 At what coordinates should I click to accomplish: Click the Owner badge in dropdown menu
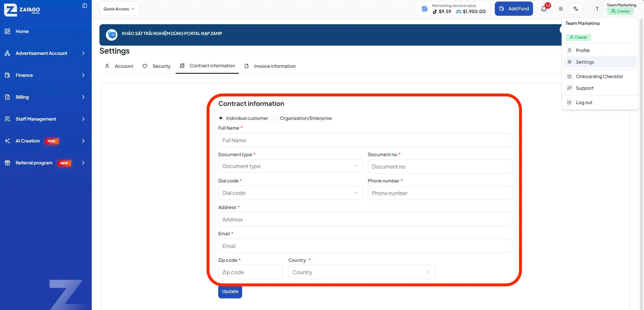pyautogui.click(x=578, y=37)
